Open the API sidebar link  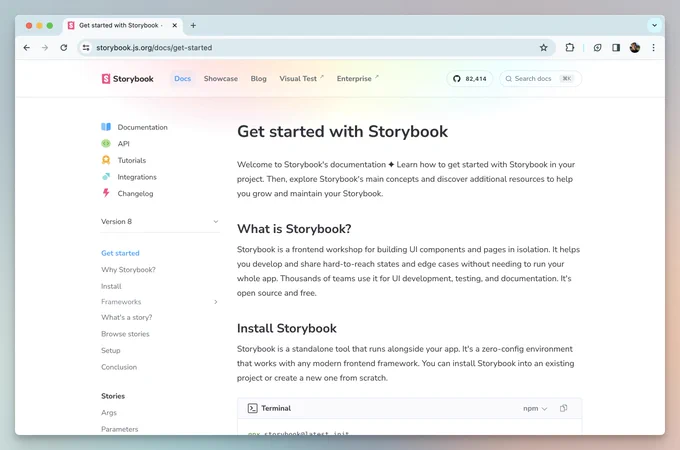(124, 143)
